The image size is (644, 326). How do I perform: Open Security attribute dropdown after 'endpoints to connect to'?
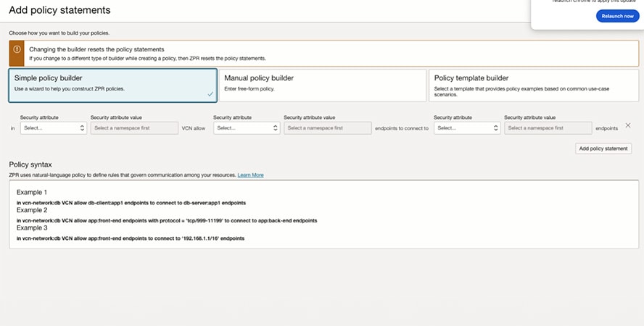click(467, 128)
